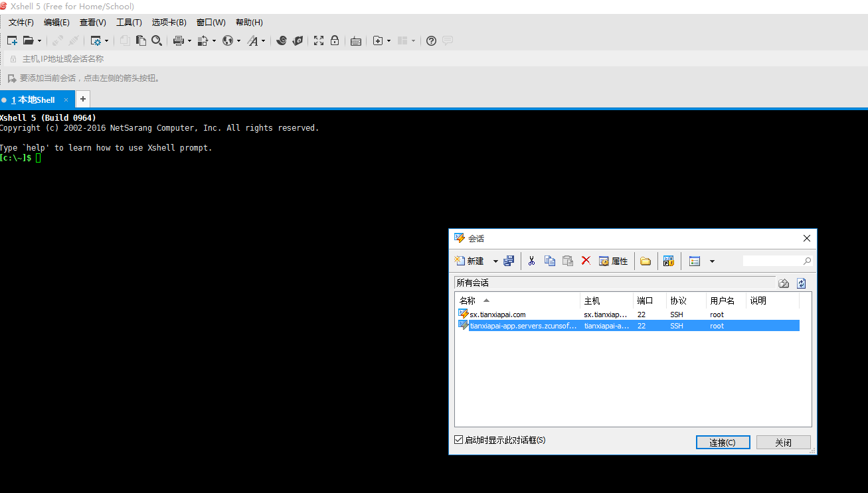Toggle full screen mode icon
Image resolution: width=868 pixels, height=493 pixels.
[319, 40]
